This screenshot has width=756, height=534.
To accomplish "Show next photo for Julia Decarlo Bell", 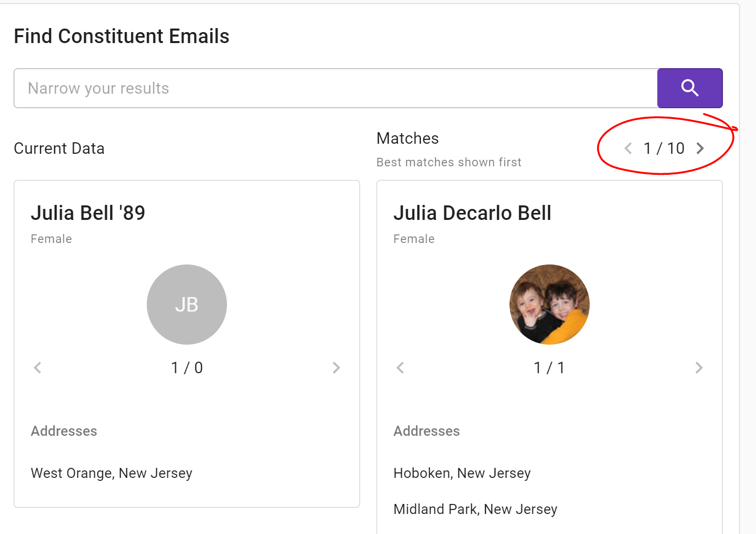I will (x=699, y=368).
